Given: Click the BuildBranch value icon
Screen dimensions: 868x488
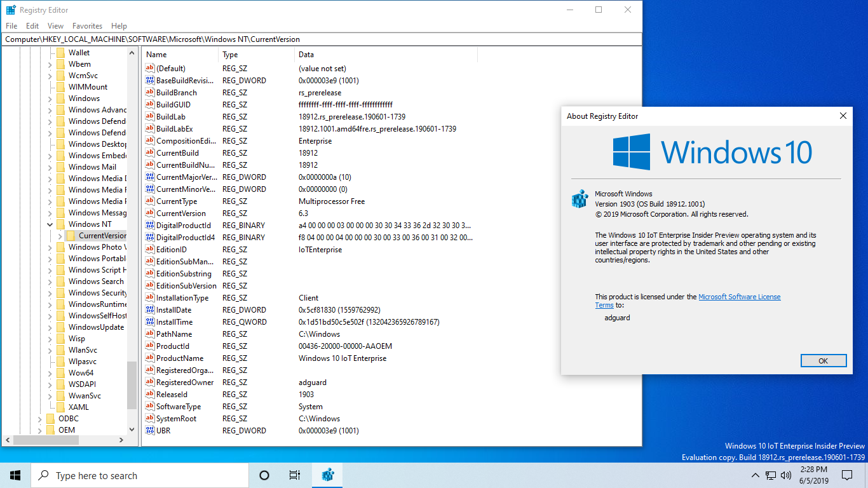Looking at the screenshot, I should click(x=150, y=93).
